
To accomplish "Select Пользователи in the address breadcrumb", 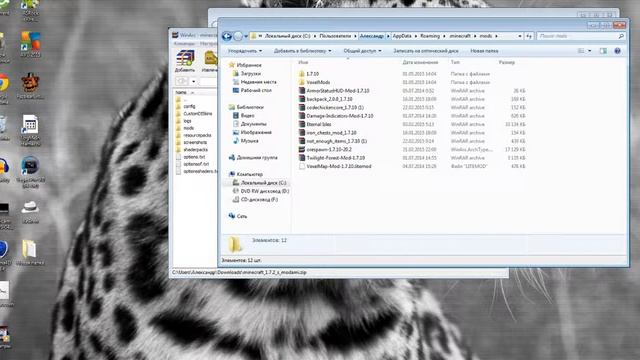I will coord(335,36).
